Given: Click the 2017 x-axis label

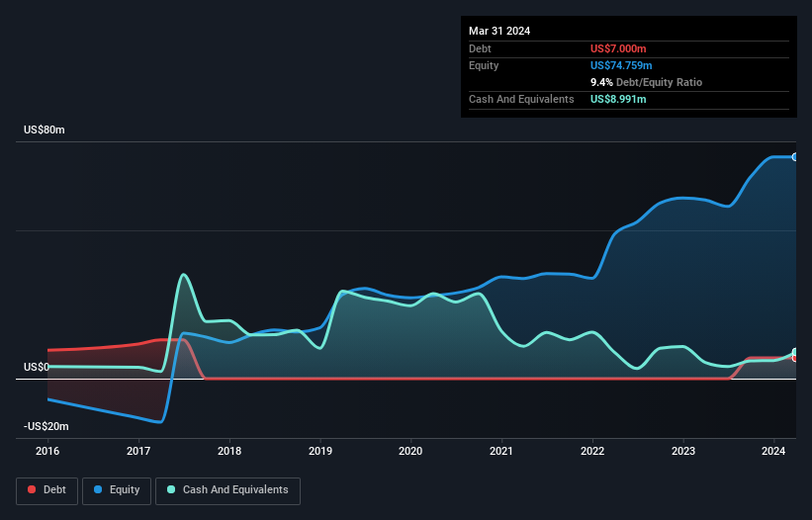Looking at the screenshot, I should 138,451.
